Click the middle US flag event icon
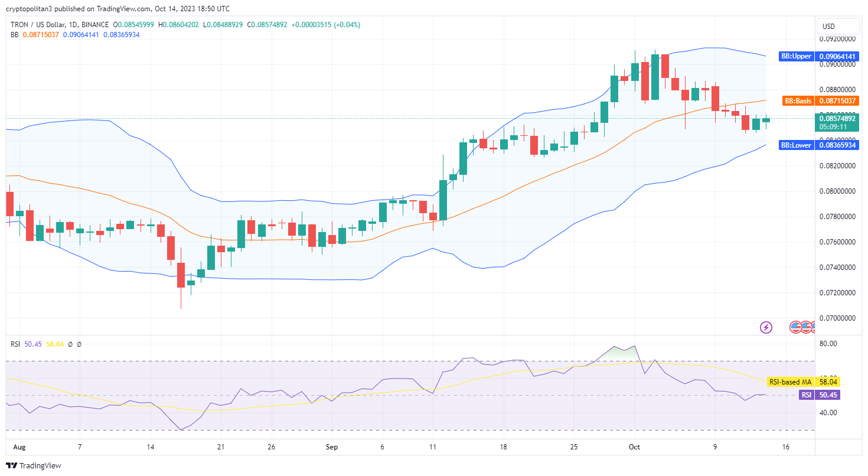Image resolution: width=868 pixels, height=476 pixels. tap(805, 327)
